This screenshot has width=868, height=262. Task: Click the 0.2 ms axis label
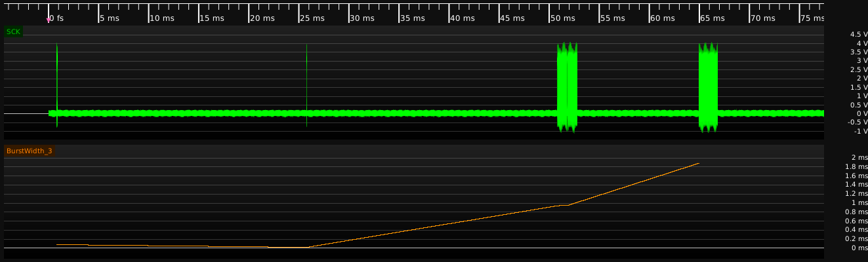[x=856, y=238]
